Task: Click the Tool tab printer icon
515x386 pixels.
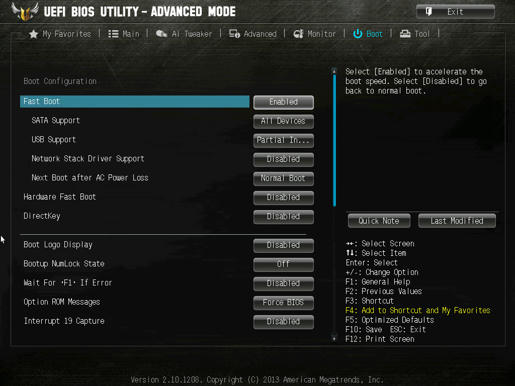Action: (405, 34)
